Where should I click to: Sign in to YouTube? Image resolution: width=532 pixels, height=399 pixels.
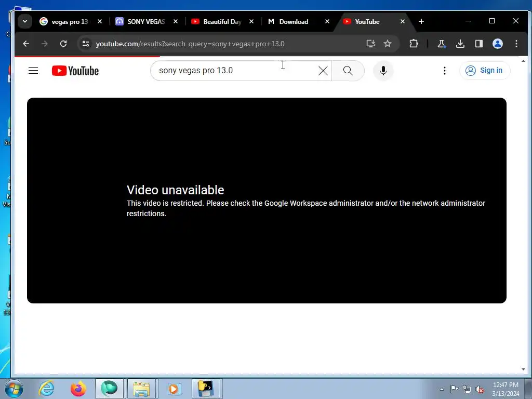coord(485,71)
